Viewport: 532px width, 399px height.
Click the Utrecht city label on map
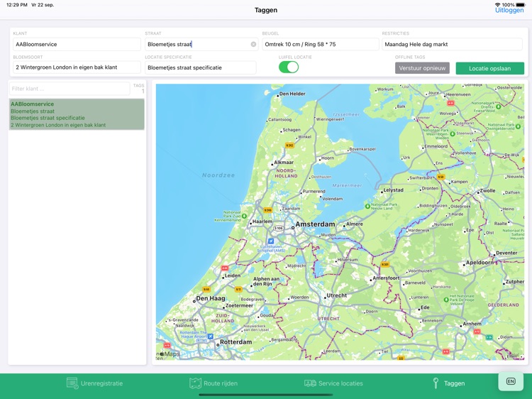pyautogui.click(x=336, y=295)
